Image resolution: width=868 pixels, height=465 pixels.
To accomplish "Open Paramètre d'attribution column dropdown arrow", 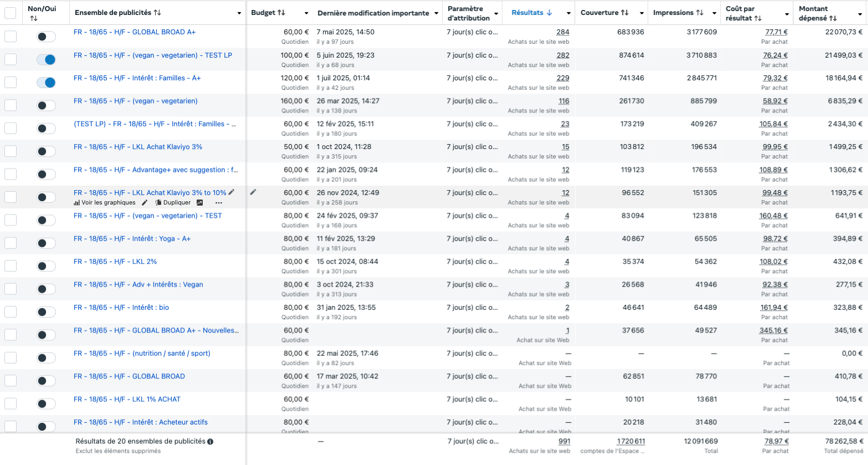I will coord(496,13).
